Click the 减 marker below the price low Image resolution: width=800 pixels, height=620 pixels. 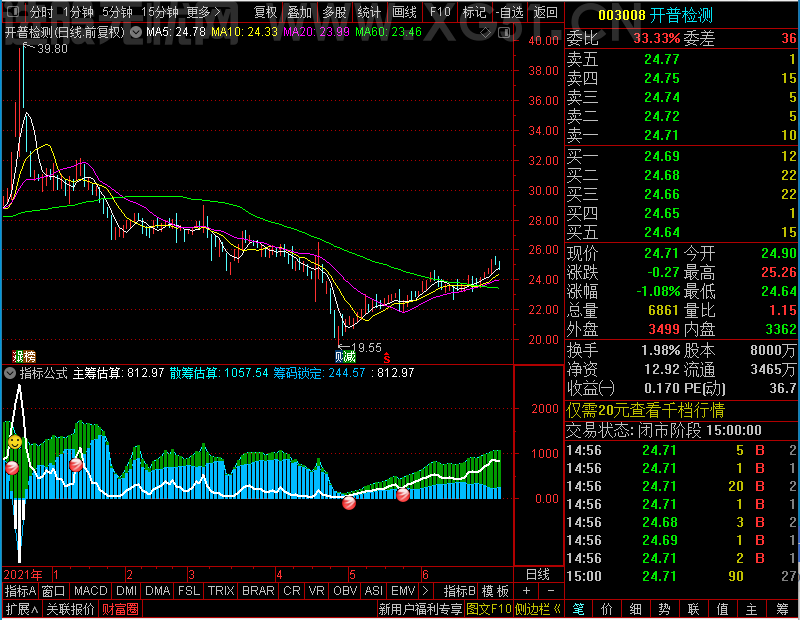point(350,356)
